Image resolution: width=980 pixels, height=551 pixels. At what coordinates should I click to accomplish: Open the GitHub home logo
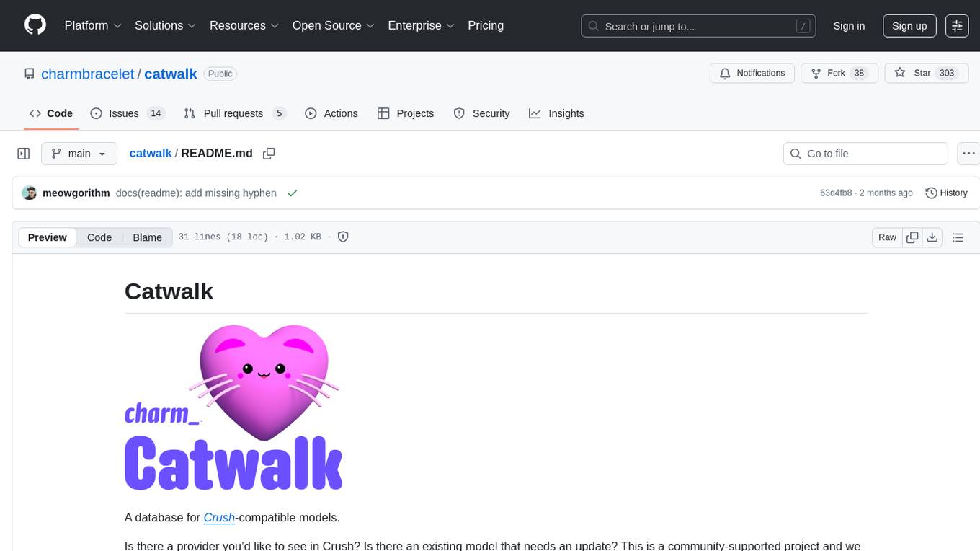click(35, 25)
